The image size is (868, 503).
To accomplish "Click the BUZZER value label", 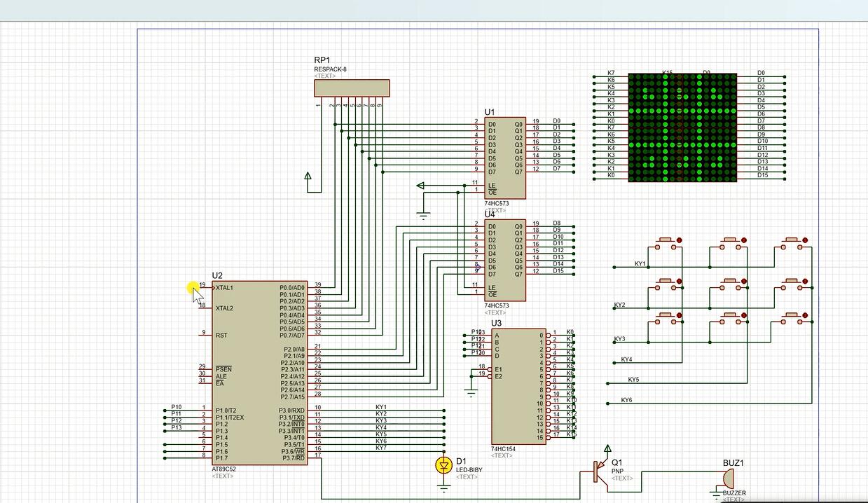I will 734,492.
